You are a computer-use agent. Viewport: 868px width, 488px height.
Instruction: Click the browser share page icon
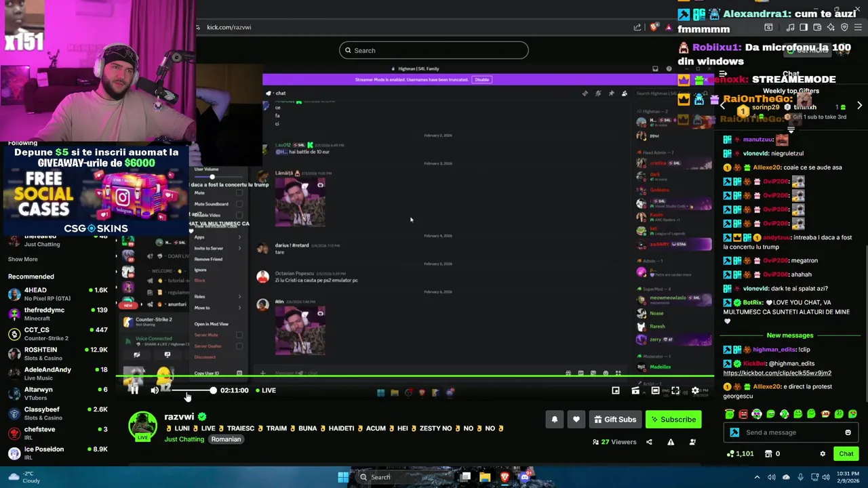click(637, 27)
